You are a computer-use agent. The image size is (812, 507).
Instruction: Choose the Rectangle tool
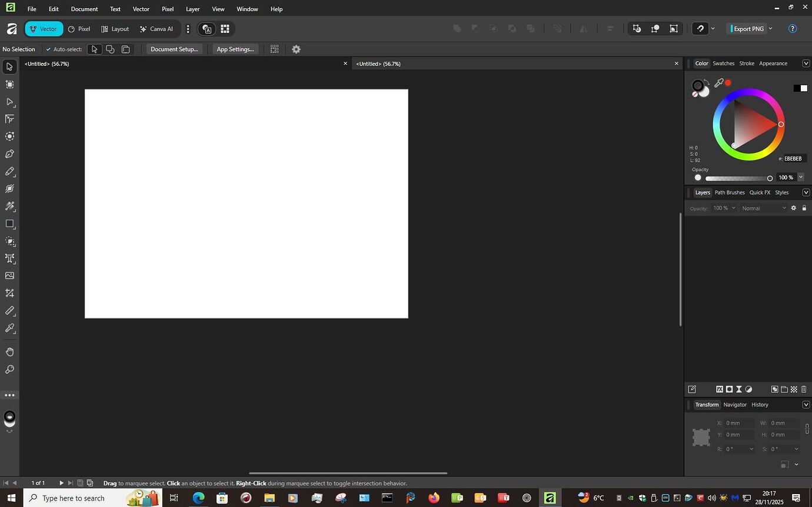pyautogui.click(x=9, y=224)
